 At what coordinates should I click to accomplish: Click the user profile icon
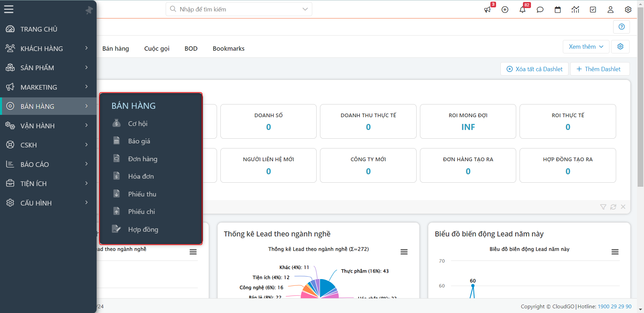tap(610, 10)
